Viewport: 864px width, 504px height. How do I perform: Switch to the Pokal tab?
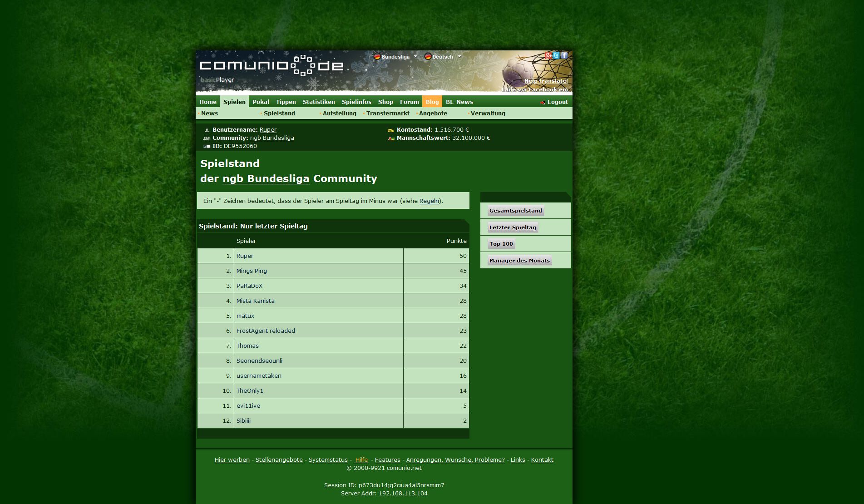pos(261,102)
